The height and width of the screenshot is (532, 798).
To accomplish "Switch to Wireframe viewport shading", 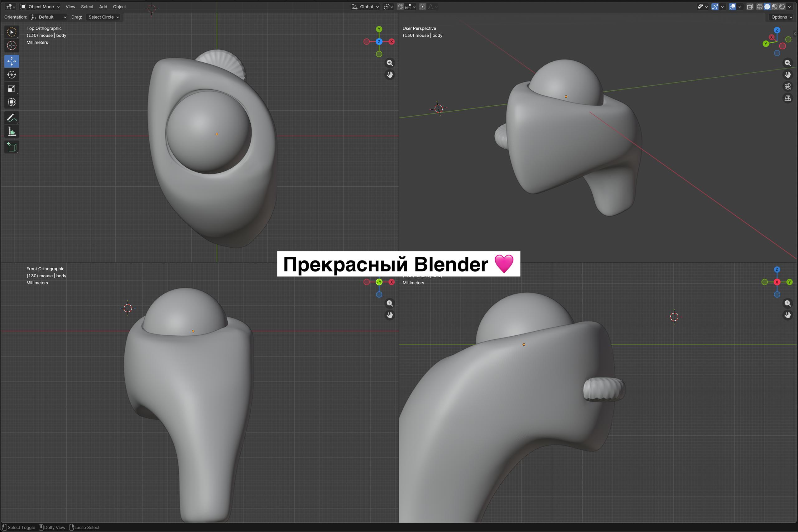I will click(x=760, y=7).
